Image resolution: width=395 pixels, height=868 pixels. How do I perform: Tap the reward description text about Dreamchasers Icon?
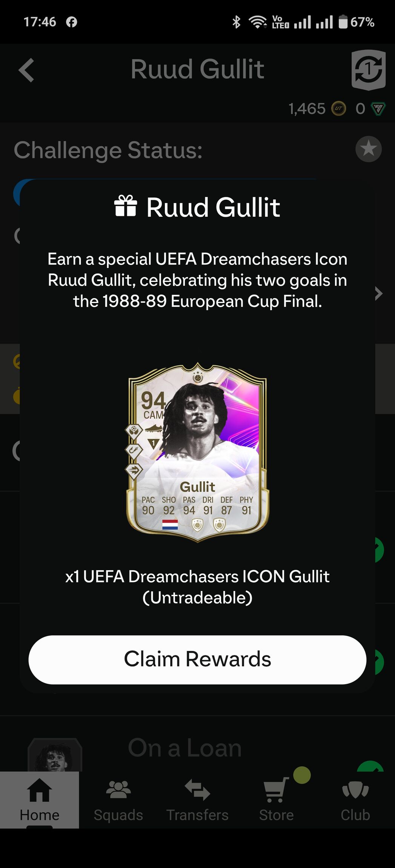pos(197,280)
